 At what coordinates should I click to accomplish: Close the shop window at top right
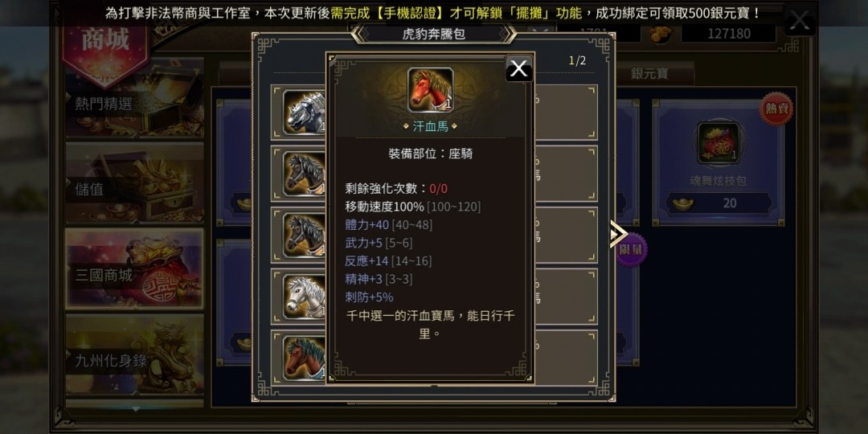pos(800,20)
